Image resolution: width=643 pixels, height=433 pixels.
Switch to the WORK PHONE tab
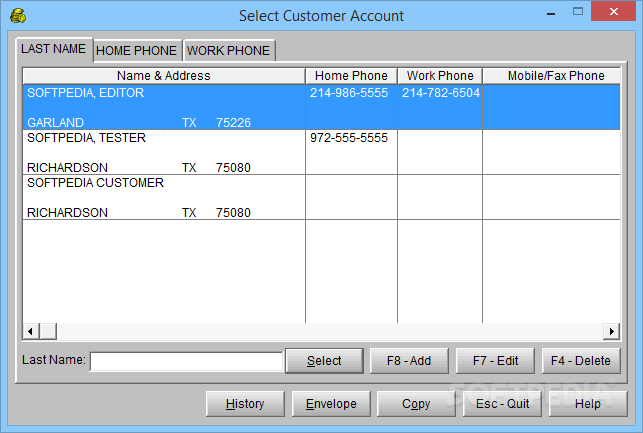pos(228,51)
